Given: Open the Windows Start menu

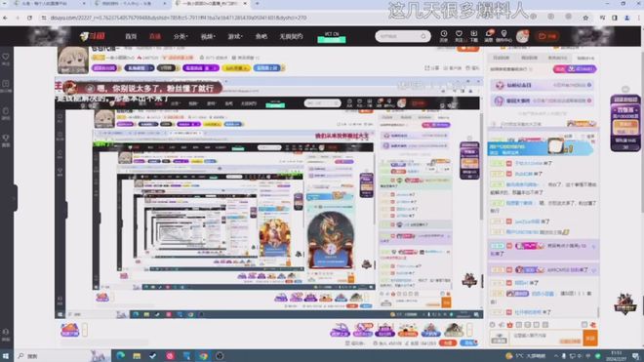Looking at the screenshot, I should coord(6,356).
